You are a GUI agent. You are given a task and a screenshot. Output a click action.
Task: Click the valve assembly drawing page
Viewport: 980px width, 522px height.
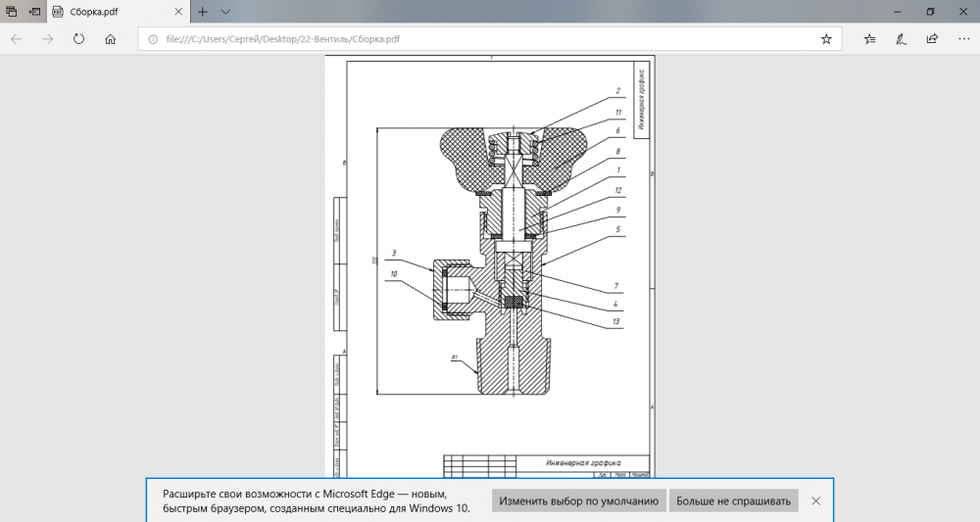(490, 264)
